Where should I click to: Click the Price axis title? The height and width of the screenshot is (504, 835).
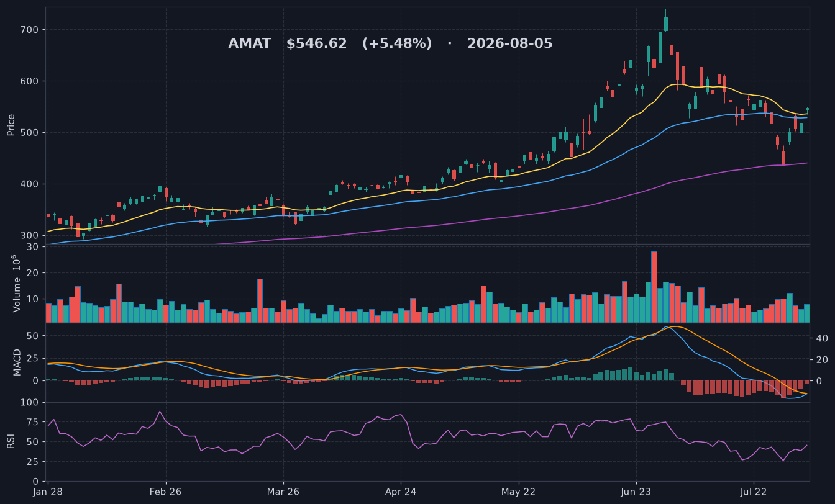[x=11, y=125]
